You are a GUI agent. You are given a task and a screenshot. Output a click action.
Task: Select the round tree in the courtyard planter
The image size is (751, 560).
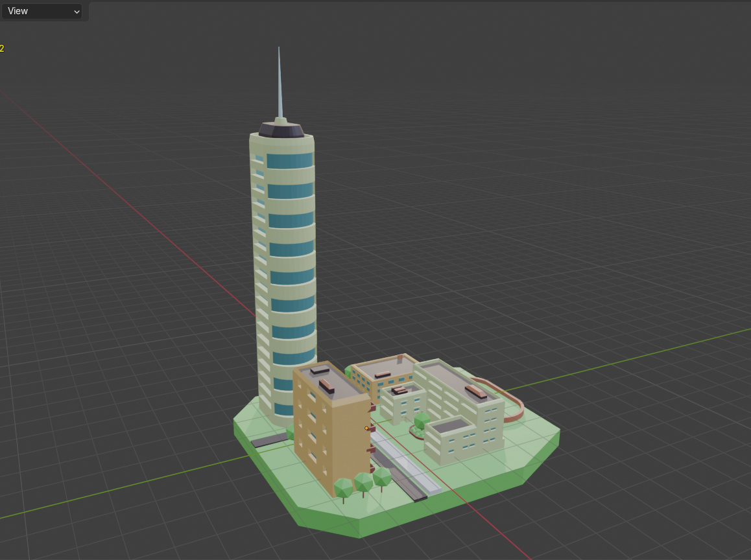pyautogui.click(x=421, y=421)
